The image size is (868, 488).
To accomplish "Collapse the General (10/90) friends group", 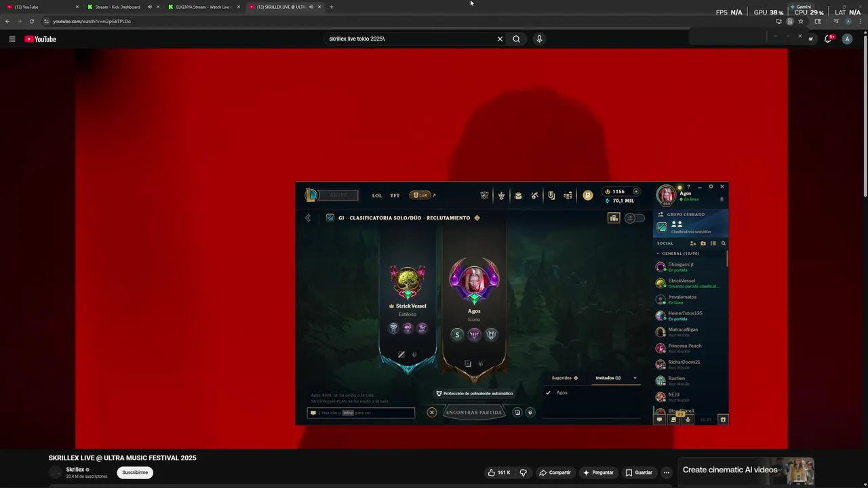I will (x=681, y=253).
